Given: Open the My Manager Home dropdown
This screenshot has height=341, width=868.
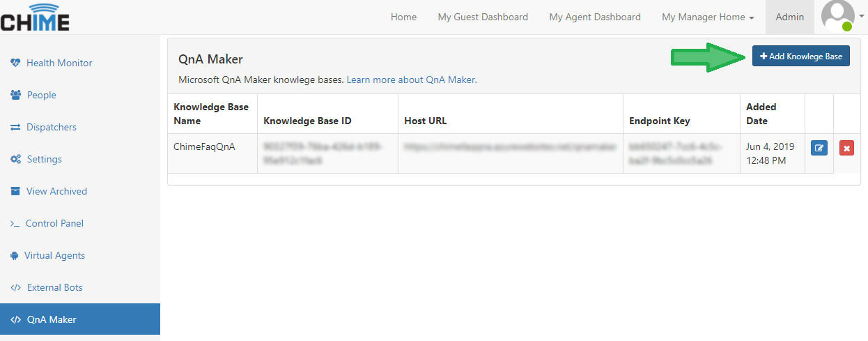Looking at the screenshot, I should click(708, 17).
